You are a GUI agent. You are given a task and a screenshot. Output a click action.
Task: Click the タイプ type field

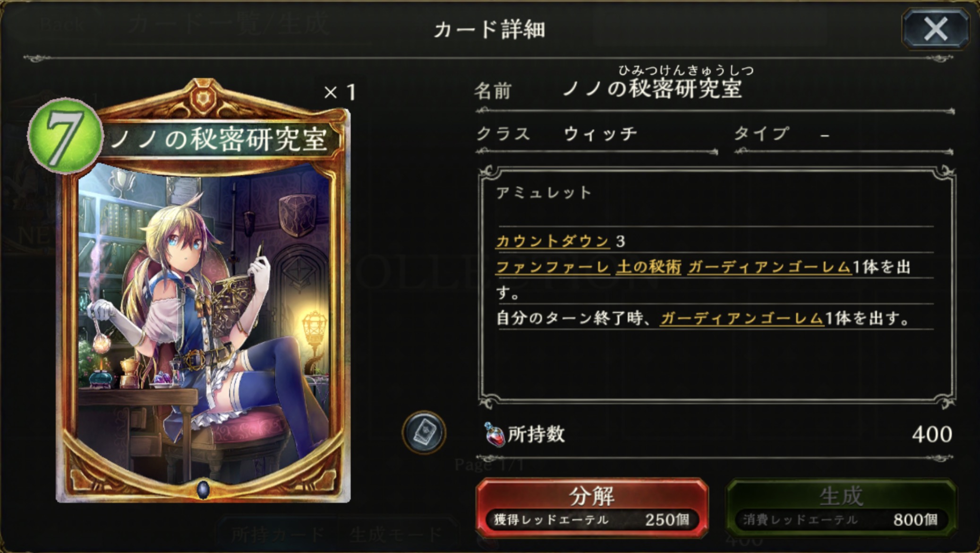pos(844,134)
